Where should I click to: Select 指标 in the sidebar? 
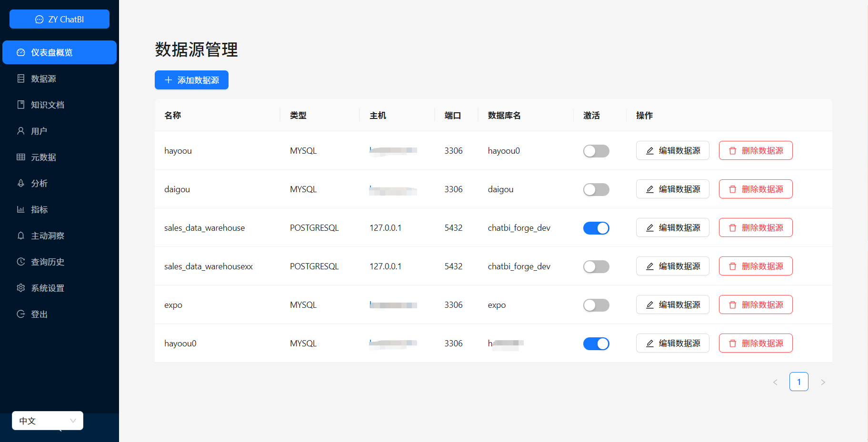point(40,209)
